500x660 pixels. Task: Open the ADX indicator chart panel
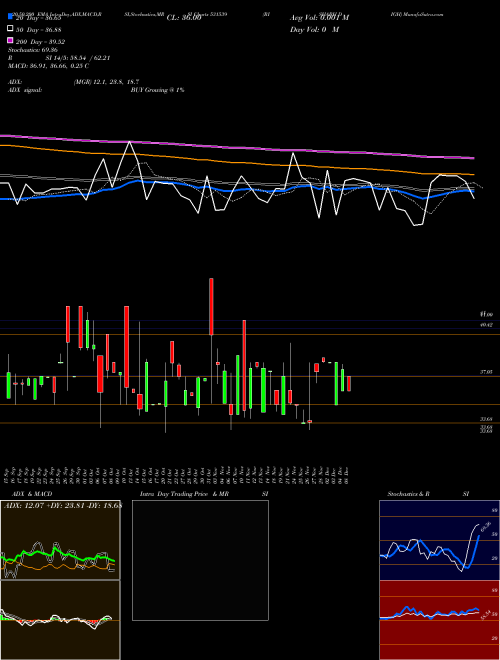[60, 540]
